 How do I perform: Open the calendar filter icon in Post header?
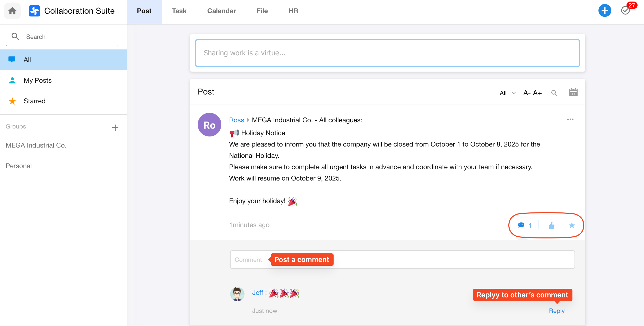(573, 93)
